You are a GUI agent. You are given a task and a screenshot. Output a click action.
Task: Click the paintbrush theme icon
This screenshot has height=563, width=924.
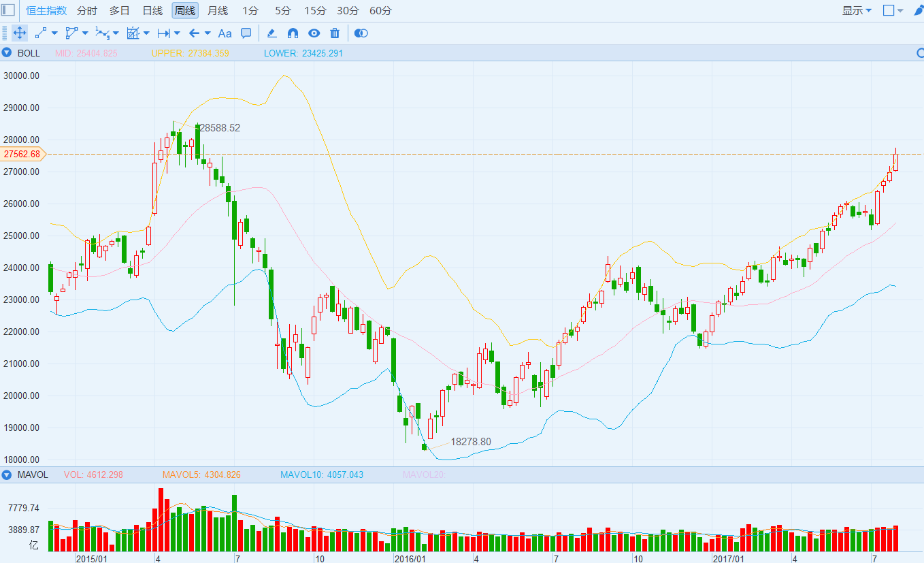pyautogui.click(x=919, y=10)
